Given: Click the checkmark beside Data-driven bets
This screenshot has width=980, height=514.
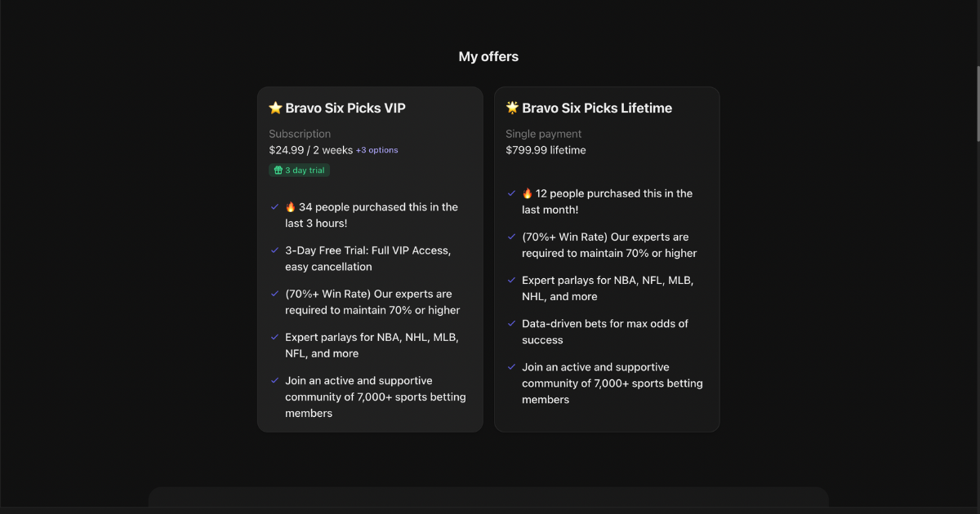Looking at the screenshot, I should (510, 323).
